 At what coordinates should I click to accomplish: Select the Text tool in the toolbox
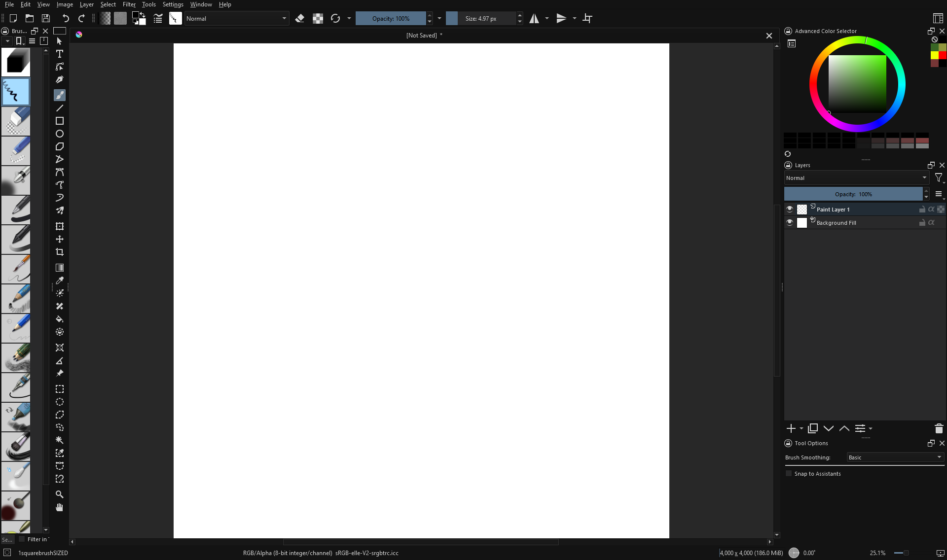tap(60, 54)
